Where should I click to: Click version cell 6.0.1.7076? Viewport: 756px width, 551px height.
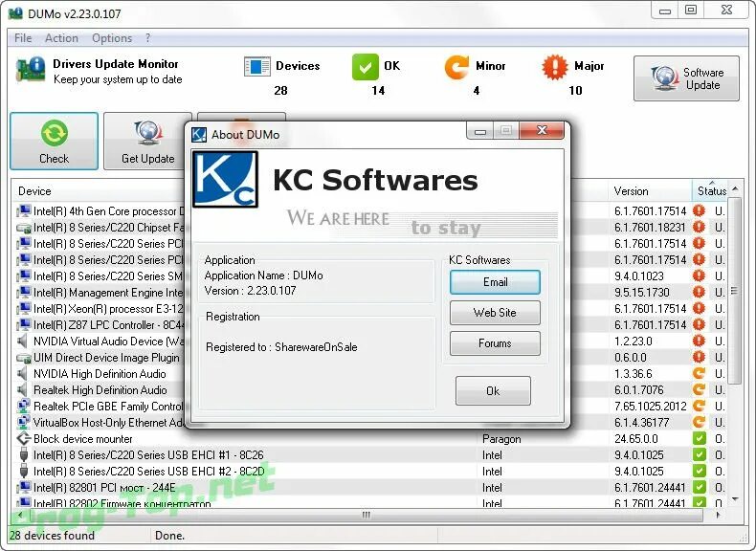tap(639, 390)
